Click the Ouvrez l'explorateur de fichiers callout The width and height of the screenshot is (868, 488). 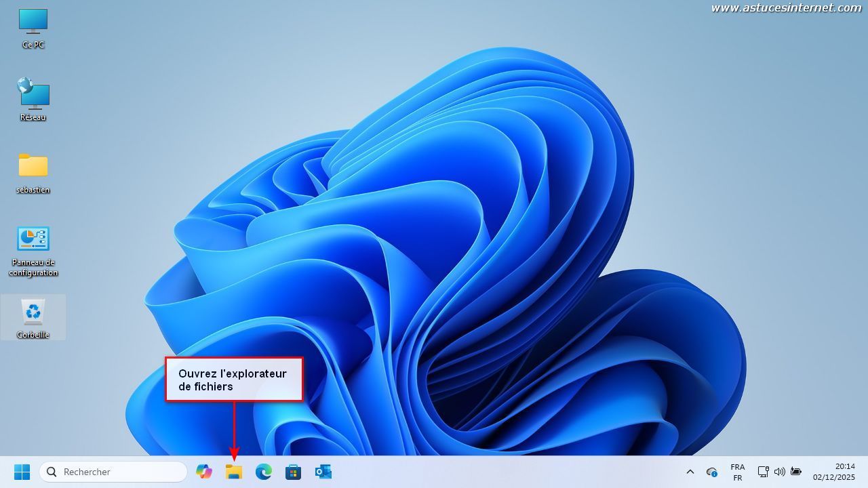[234, 380]
